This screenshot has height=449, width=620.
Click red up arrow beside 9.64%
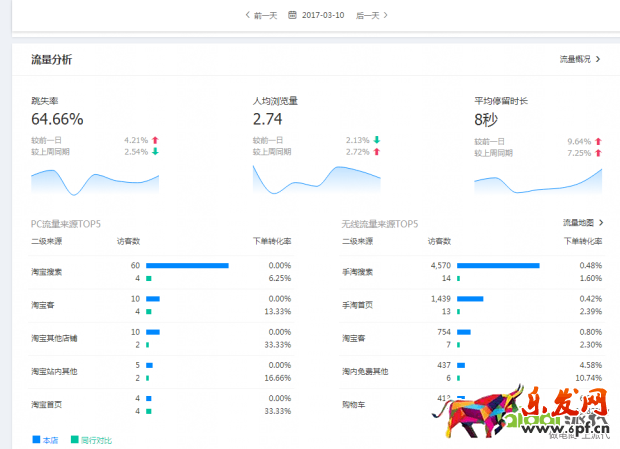coord(598,141)
